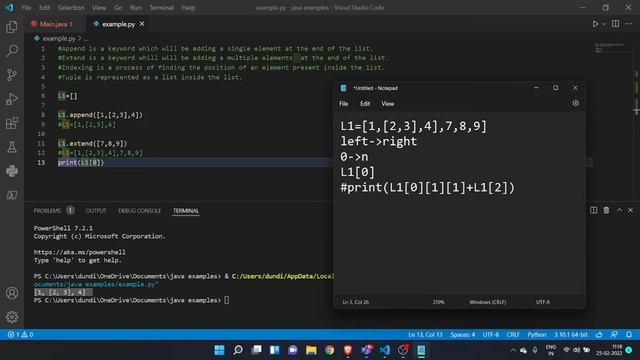This screenshot has width=640, height=360.
Task: Open Notepad File menu
Action: point(344,104)
